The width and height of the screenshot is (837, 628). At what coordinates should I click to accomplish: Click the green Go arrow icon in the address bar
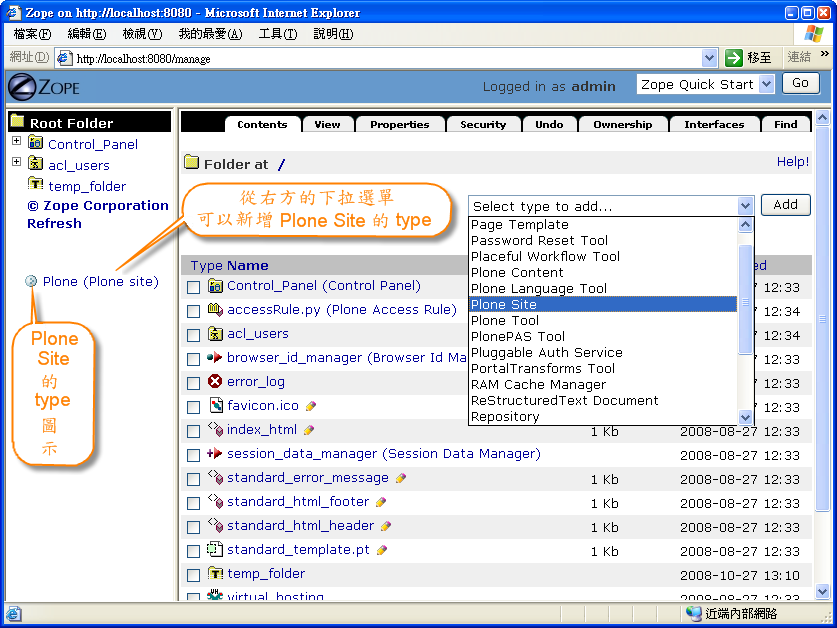coord(734,58)
